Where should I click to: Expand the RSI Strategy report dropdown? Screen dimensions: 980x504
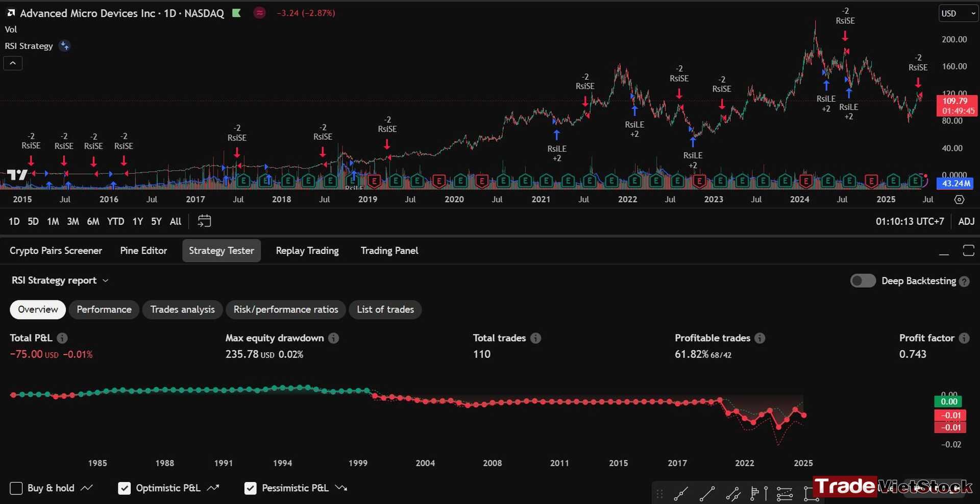(x=60, y=280)
